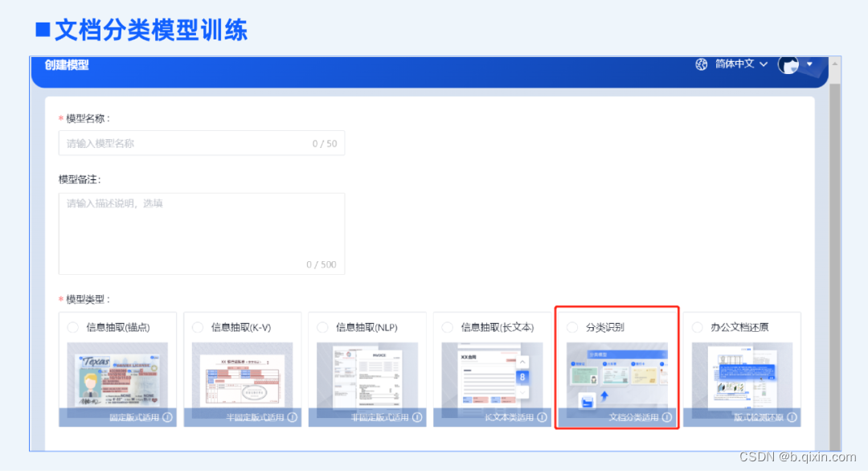Click the K-V form thumbnail image
This screenshot has width=868, height=471.
click(x=243, y=375)
